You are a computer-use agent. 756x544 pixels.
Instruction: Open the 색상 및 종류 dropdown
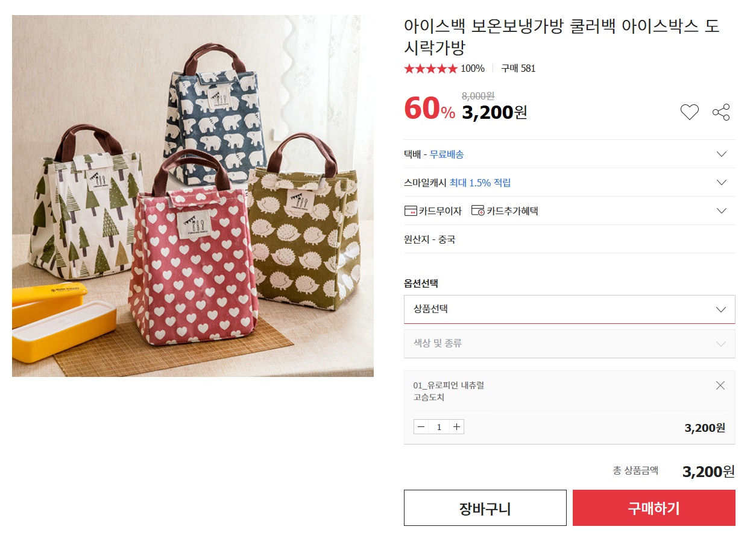click(569, 344)
